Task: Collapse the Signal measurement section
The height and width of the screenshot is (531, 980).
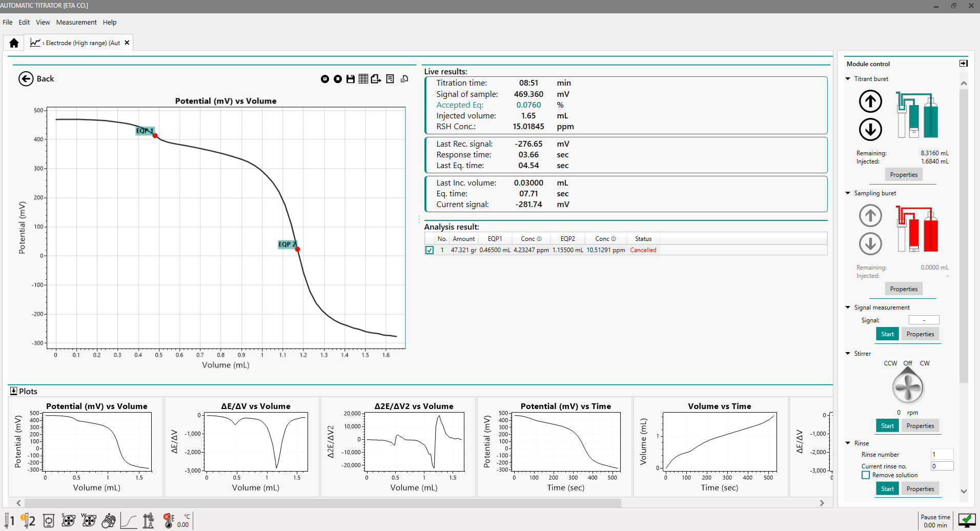Action: click(848, 308)
